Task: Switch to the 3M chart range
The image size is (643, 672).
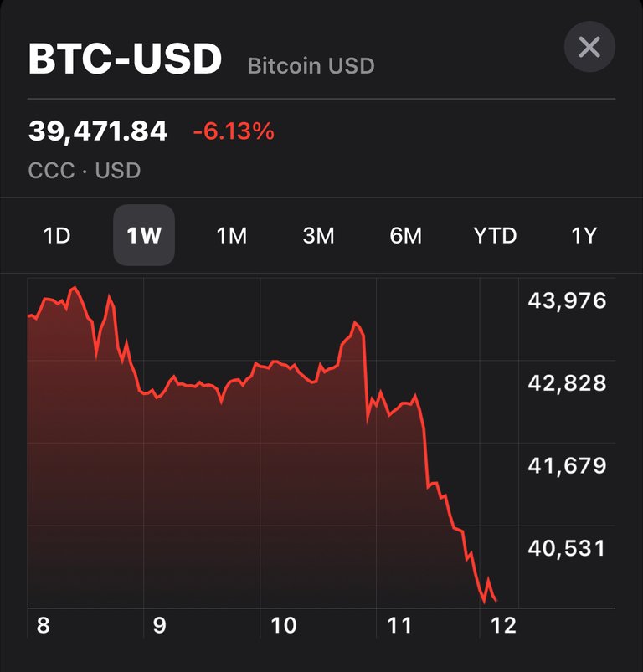Action: [318, 236]
